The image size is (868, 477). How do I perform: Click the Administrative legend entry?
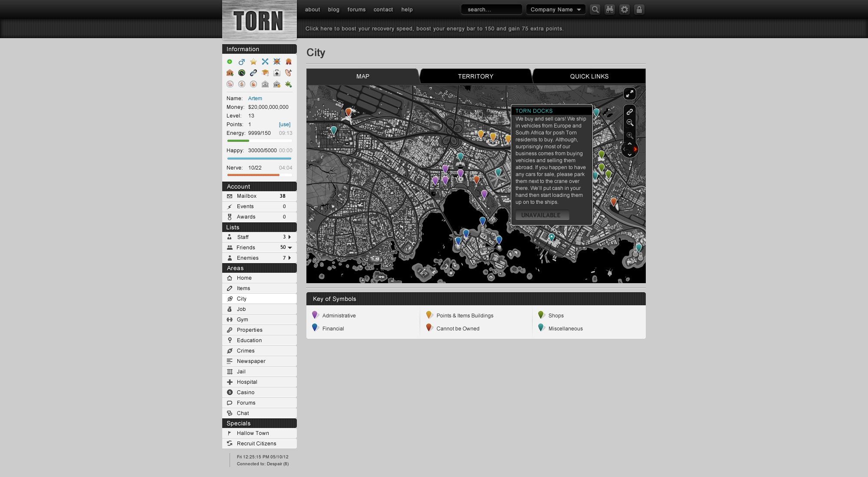click(x=334, y=315)
